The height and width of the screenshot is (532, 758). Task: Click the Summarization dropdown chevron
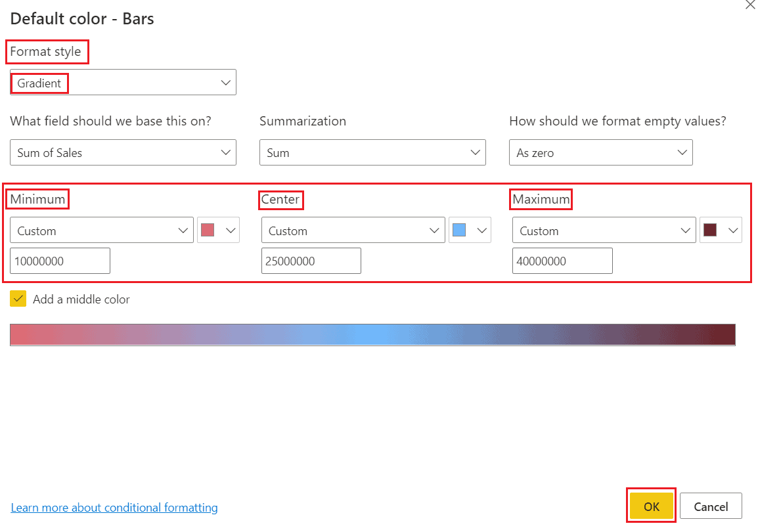click(475, 152)
